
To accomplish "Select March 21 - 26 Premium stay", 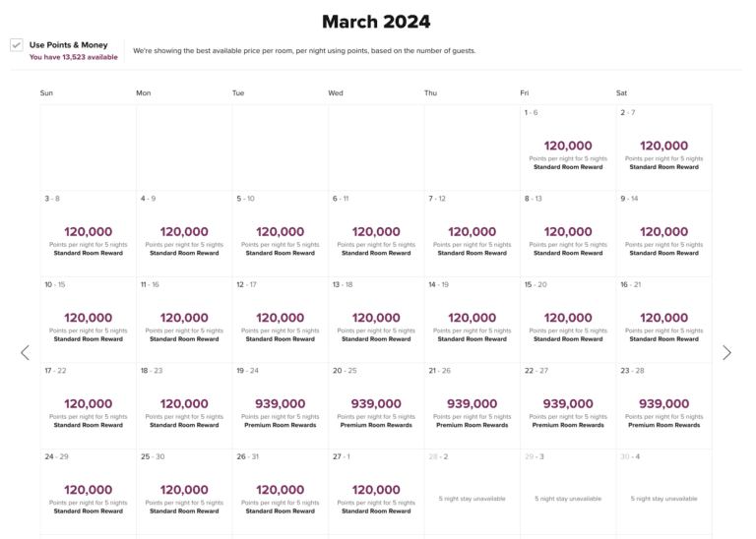I will tap(472, 404).
